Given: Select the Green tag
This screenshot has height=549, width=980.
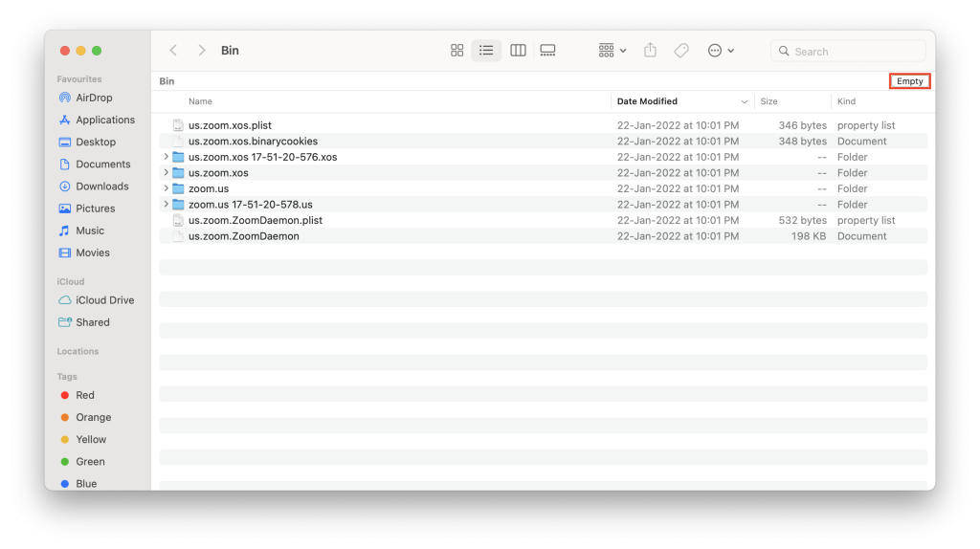Looking at the screenshot, I should click(x=82, y=462).
